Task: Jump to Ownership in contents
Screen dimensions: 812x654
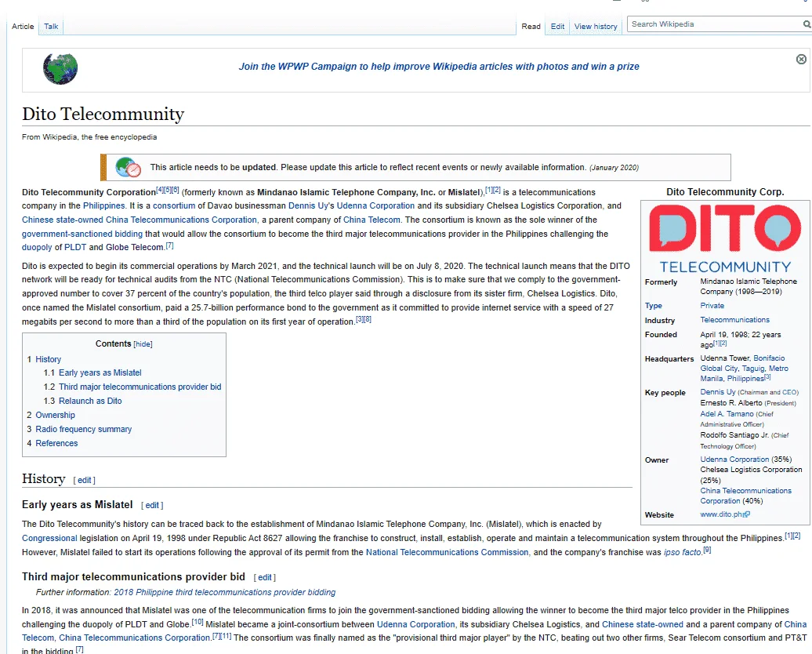Action: 55,415
